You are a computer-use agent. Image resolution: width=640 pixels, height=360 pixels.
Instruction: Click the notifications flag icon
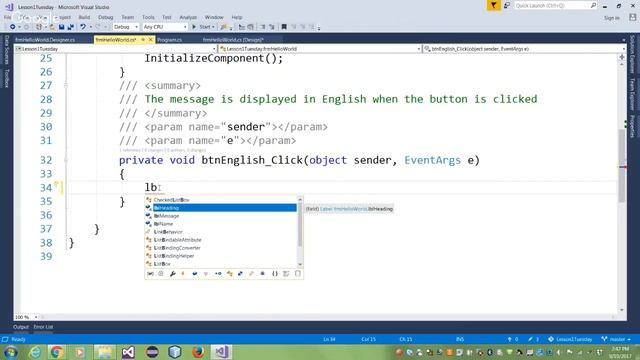tap(493, 5)
